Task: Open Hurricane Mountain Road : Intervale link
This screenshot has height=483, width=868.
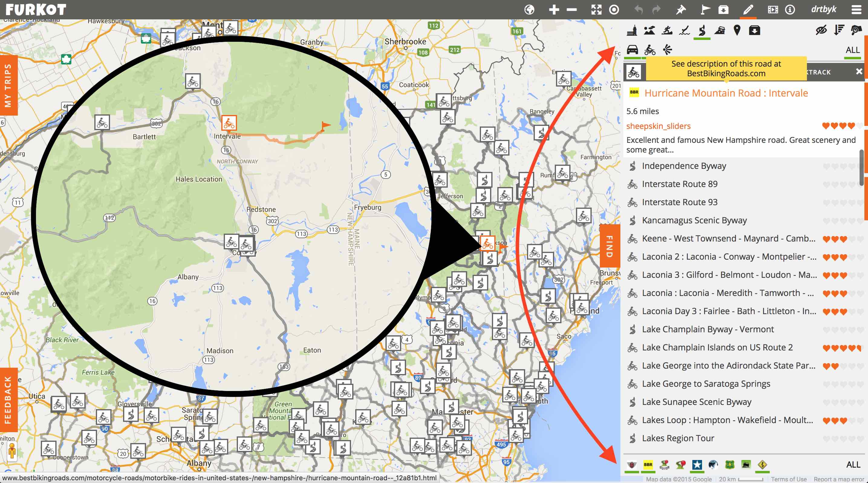Action: [726, 93]
